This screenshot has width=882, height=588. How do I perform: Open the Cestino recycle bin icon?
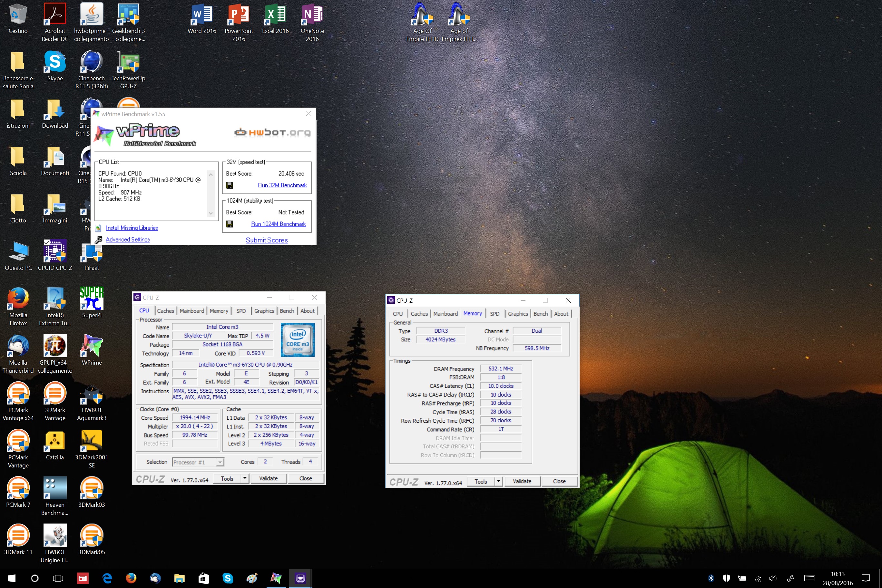pos(18,18)
